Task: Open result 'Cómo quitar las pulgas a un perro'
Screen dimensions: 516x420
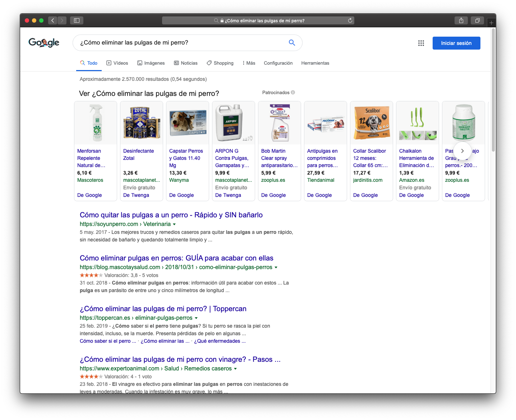Action: (171, 215)
